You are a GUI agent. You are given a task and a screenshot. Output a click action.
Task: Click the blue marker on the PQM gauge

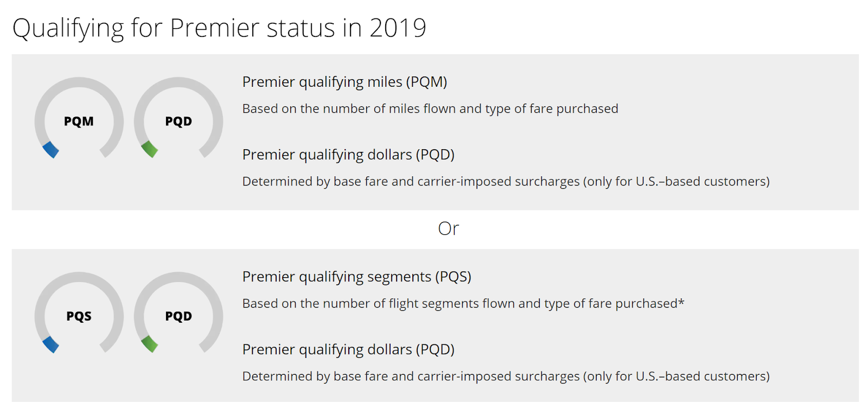(x=50, y=150)
